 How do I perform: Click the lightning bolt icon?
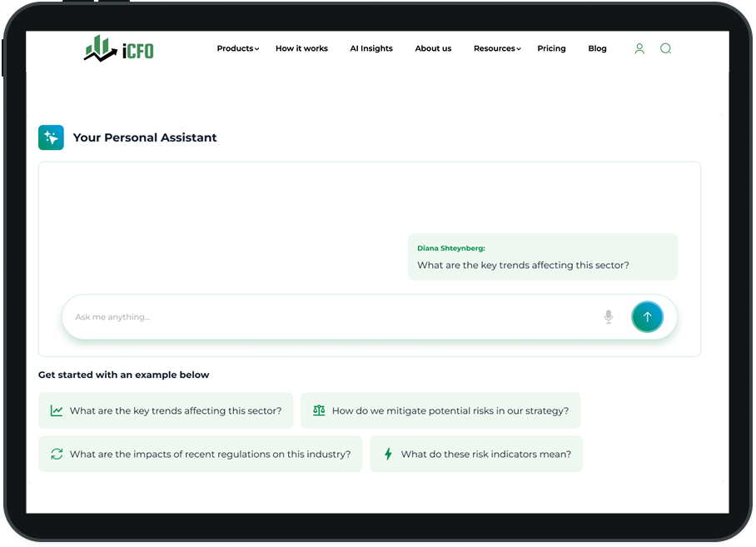tap(388, 455)
